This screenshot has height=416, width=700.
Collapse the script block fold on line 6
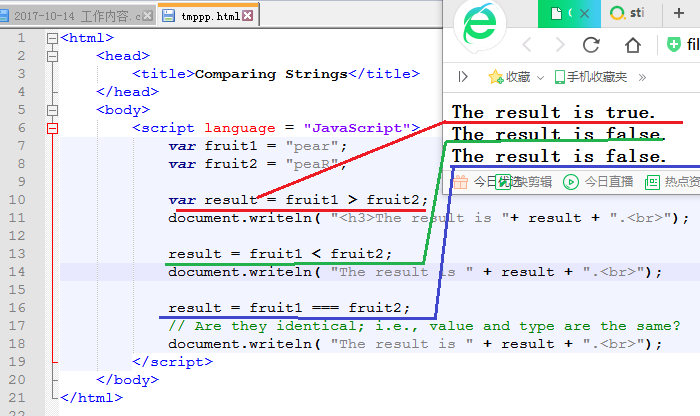tap(52, 129)
